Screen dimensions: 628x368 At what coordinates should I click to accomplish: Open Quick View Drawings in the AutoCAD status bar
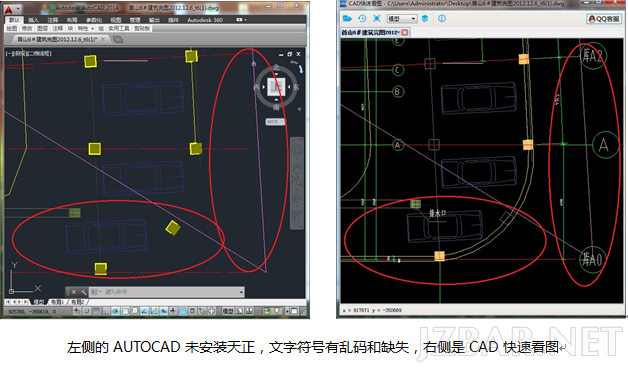tap(250, 311)
